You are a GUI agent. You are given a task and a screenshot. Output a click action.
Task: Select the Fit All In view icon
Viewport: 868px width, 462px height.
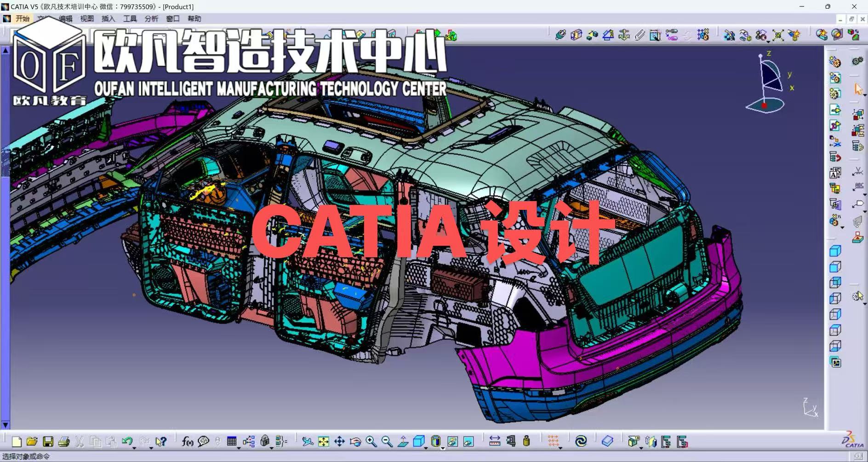click(x=324, y=442)
